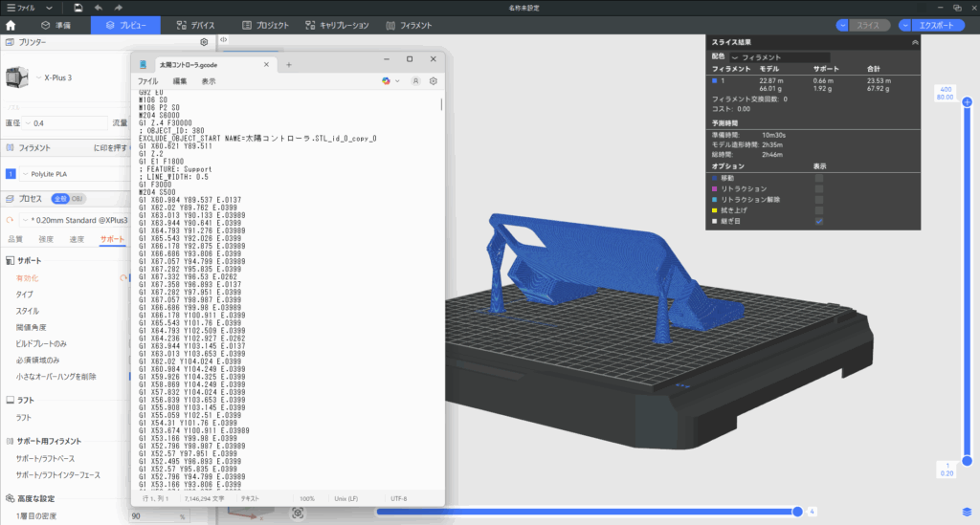Collapse the スライス結果 panel

coord(915,42)
